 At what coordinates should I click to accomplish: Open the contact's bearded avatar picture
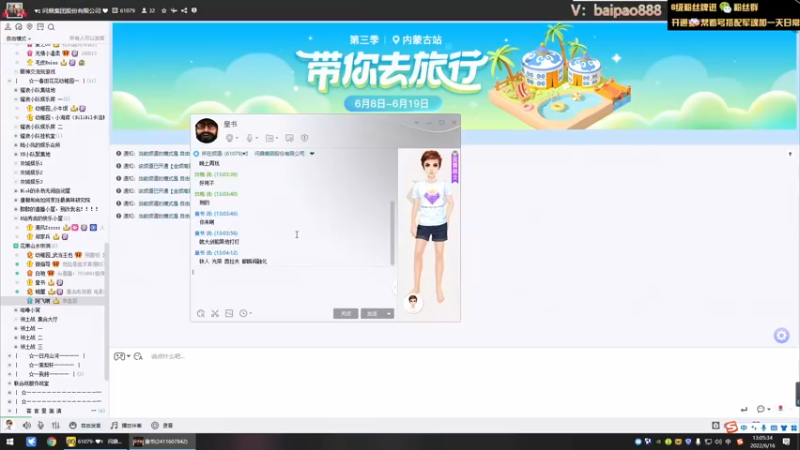pyautogui.click(x=207, y=131)
